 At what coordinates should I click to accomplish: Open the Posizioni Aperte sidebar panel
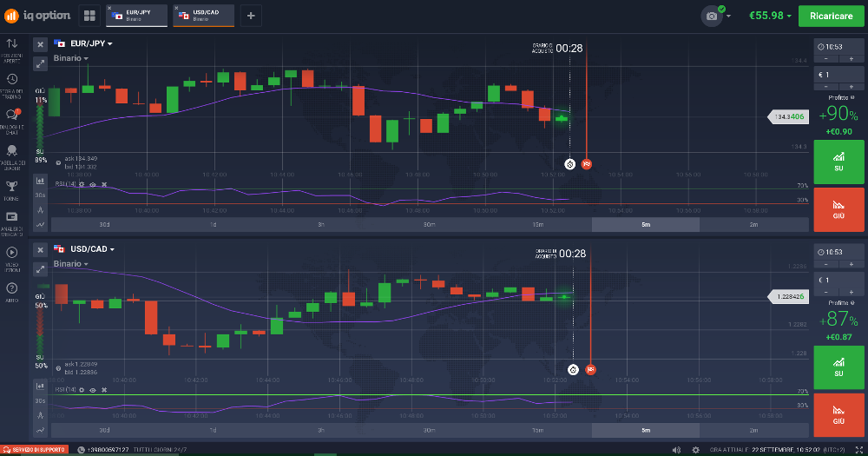pos(12,50)
